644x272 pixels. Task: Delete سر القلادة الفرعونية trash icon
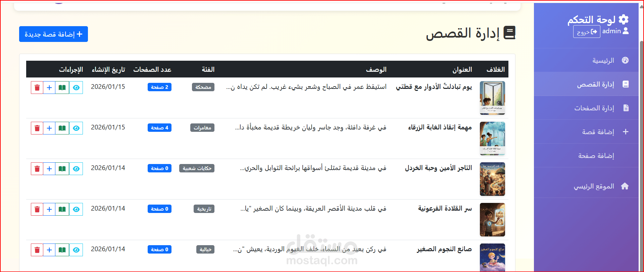coord(37,209)
